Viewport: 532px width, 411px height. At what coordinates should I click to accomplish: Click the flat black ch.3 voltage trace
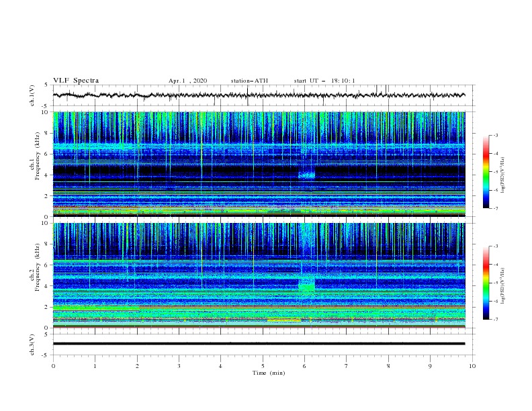coord(259,344)
